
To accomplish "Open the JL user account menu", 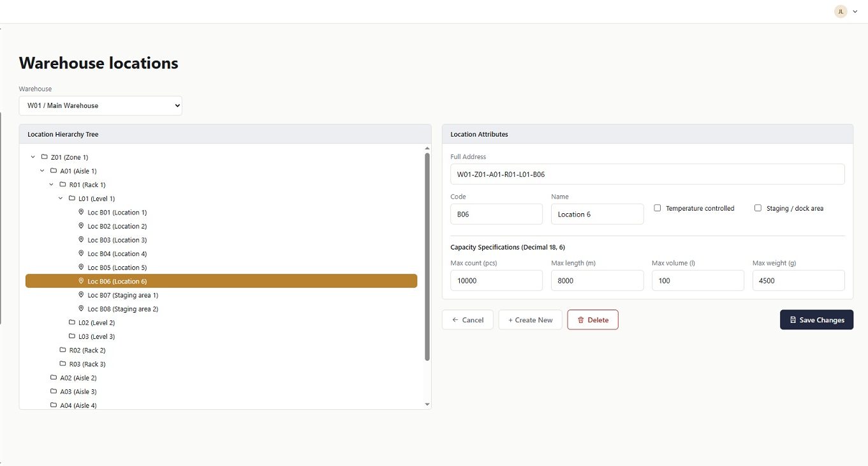I will point(846,11).
